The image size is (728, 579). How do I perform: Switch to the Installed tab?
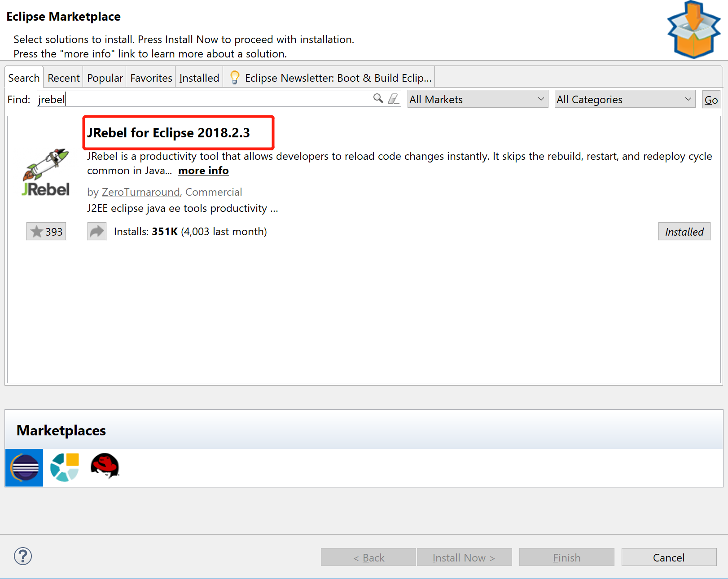(x=199, y=78)
